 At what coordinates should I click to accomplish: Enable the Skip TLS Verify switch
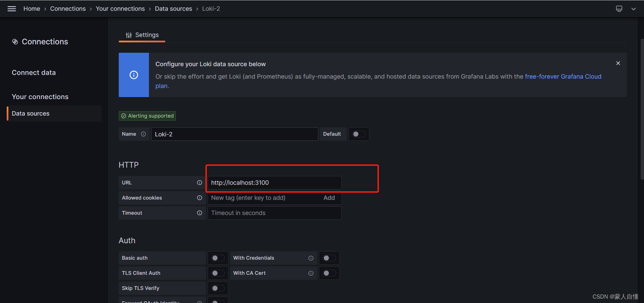click(218, 288)
